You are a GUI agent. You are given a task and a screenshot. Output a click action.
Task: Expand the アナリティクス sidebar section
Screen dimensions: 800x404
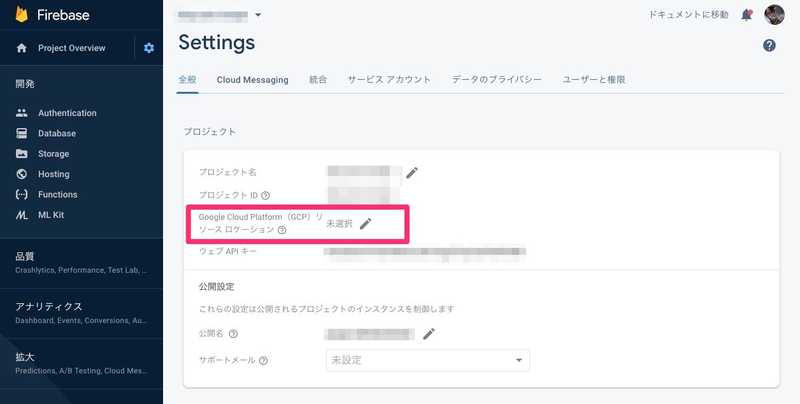click(x=82, y=313)
